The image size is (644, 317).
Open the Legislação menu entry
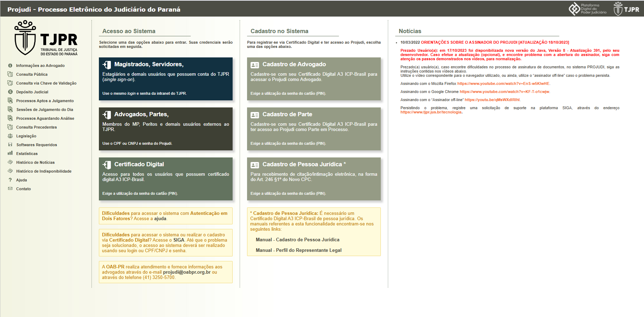click(x=26, y=136)
